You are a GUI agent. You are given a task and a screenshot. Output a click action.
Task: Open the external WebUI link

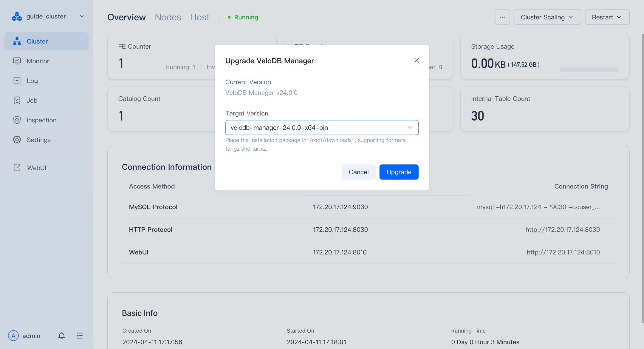coord(47,168)
